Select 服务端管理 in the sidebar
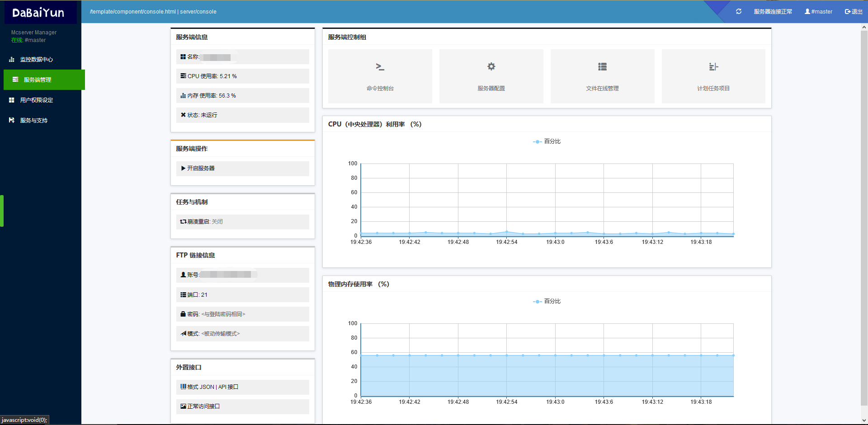 pos(44,80)
